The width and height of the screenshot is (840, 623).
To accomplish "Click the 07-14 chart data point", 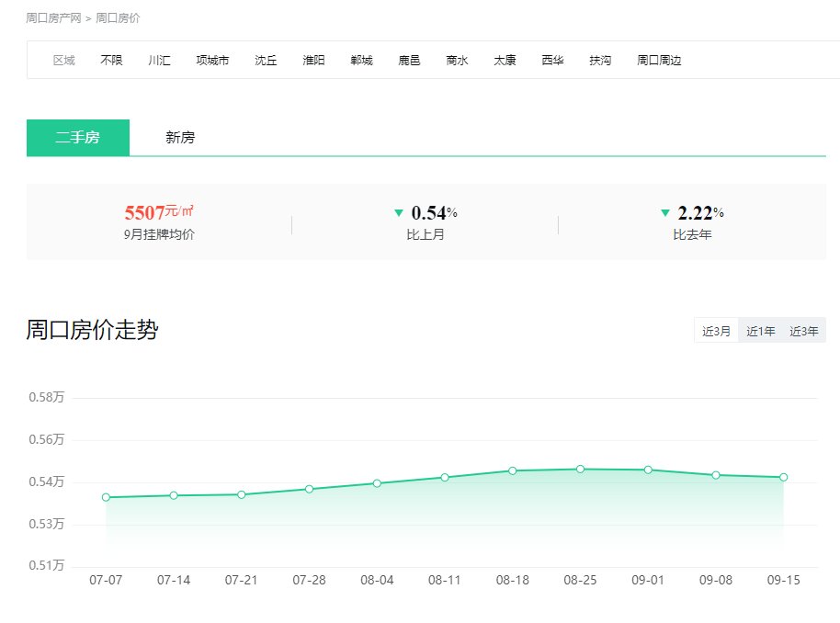I will click(174, 495).
